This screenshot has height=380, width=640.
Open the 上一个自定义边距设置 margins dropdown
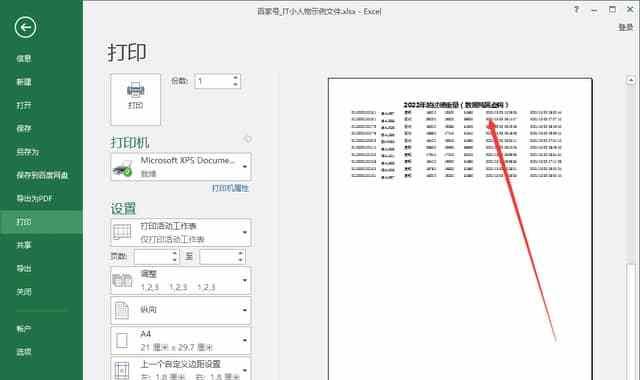pyautogui.click(x=181, y=369)
